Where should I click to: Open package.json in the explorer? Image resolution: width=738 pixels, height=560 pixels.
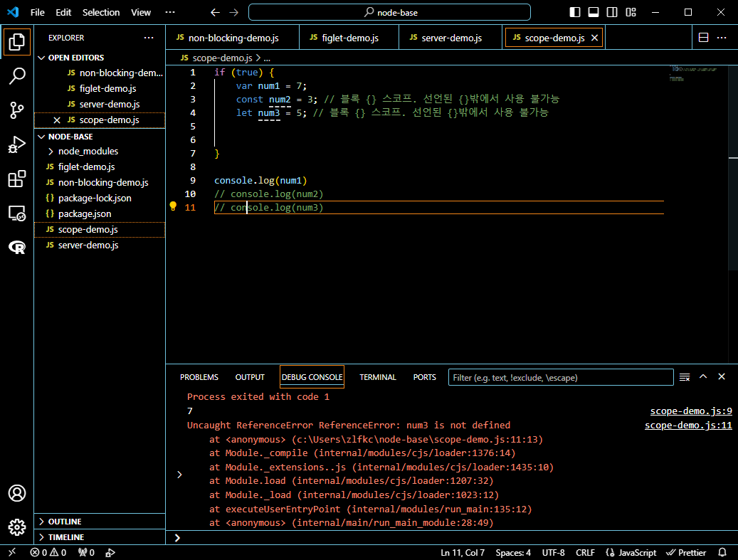point(100,213)
